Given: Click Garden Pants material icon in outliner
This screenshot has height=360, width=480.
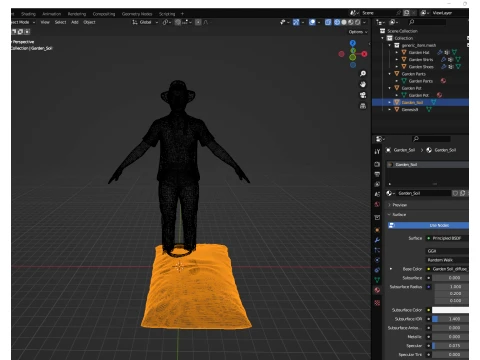Looking at the screenshot, I should pos(443,81).
